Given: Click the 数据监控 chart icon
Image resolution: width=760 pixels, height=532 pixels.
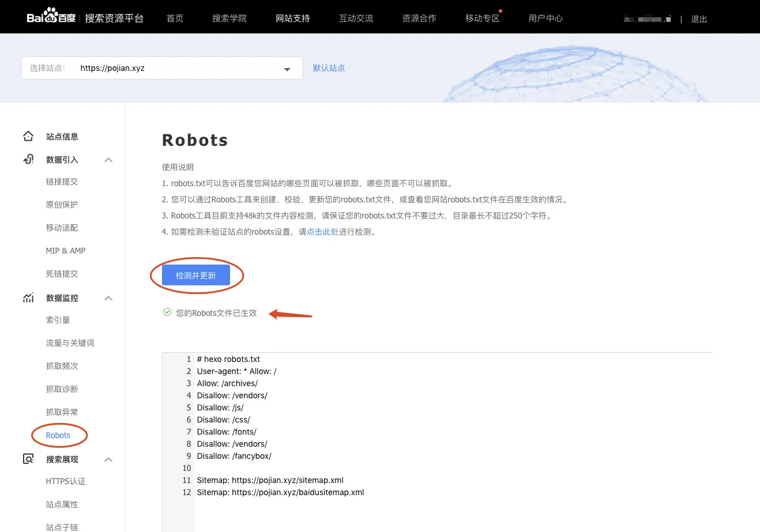Looking at the screenshot, I should click(x=28, y=298).
